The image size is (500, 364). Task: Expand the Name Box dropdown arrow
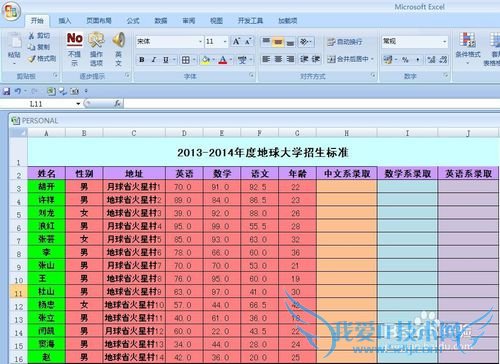tap(78, 104)
